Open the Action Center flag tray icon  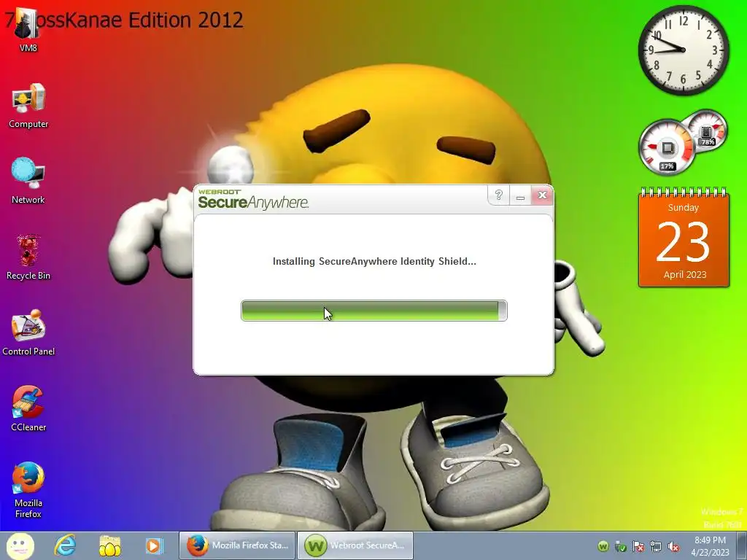click(638, 546)
